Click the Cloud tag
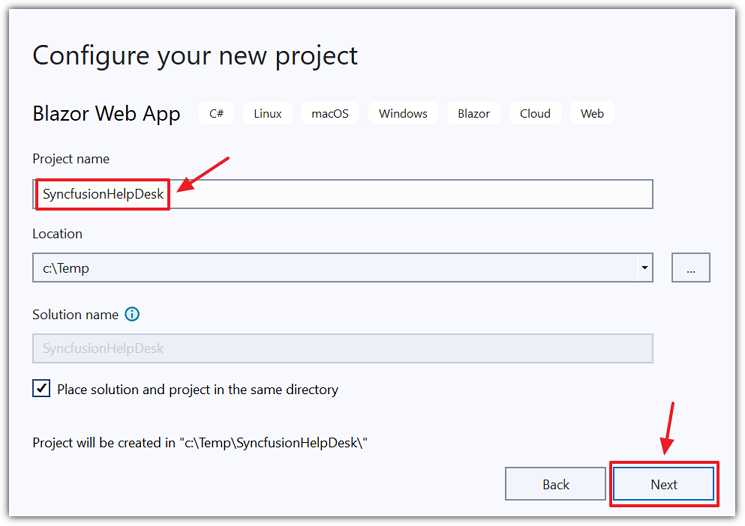 (x=535, y=114)
